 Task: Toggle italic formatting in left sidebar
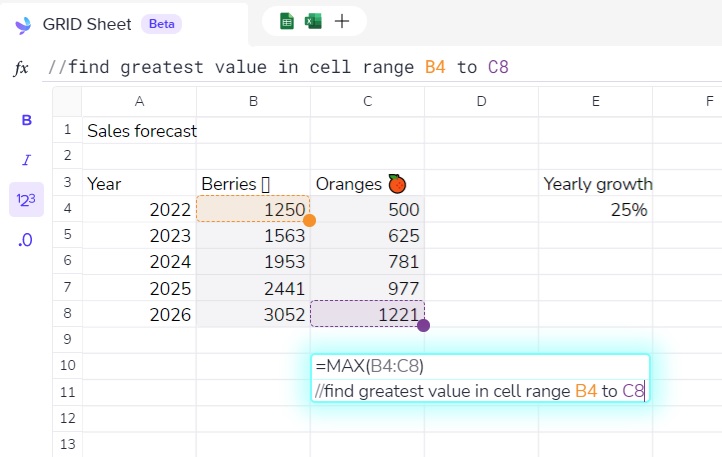27,160
